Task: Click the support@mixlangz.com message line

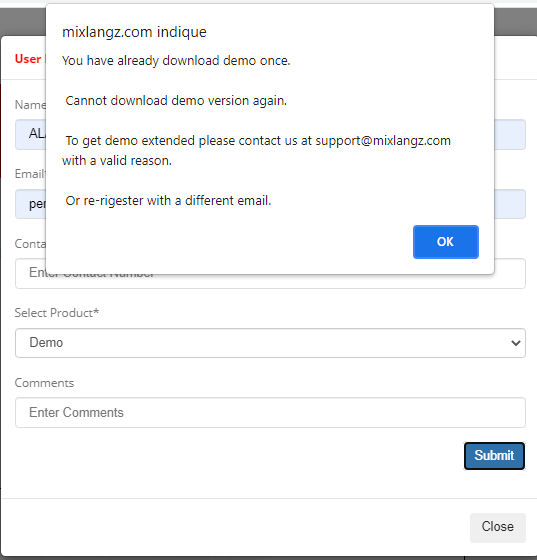Action: tap(258, 141)
